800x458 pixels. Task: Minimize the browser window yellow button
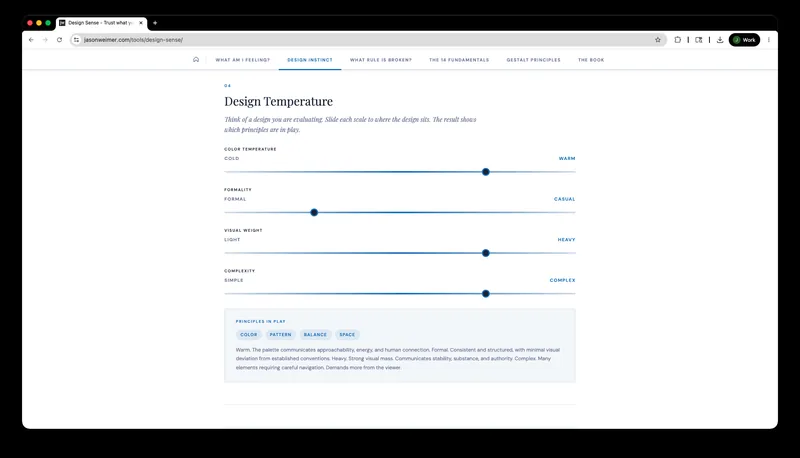tap(39, 23)
